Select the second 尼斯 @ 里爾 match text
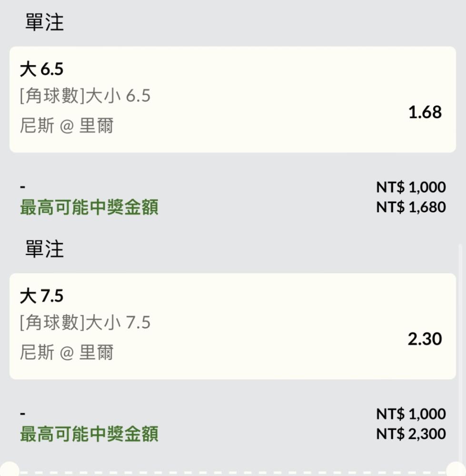The image size is (466, 476). click(x=67, y=352)
